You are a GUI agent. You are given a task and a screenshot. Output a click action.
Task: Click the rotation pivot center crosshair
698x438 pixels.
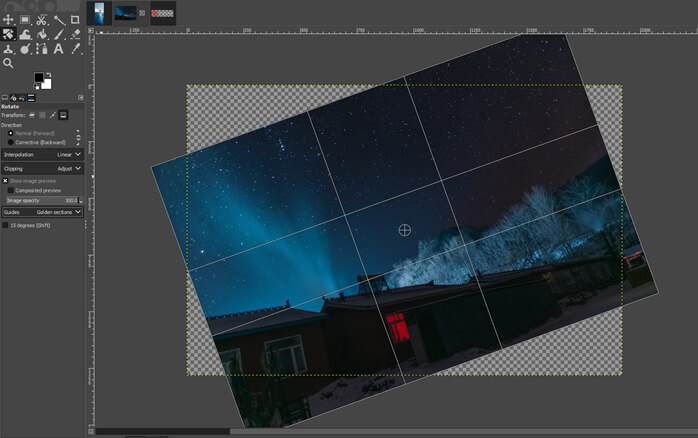404,230
